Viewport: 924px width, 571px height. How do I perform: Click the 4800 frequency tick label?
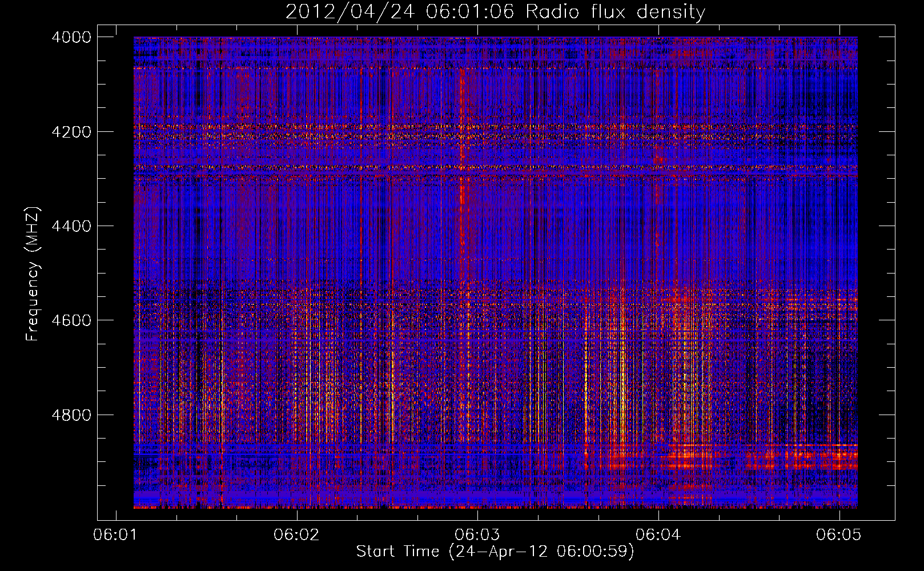[x=71, y=415]
